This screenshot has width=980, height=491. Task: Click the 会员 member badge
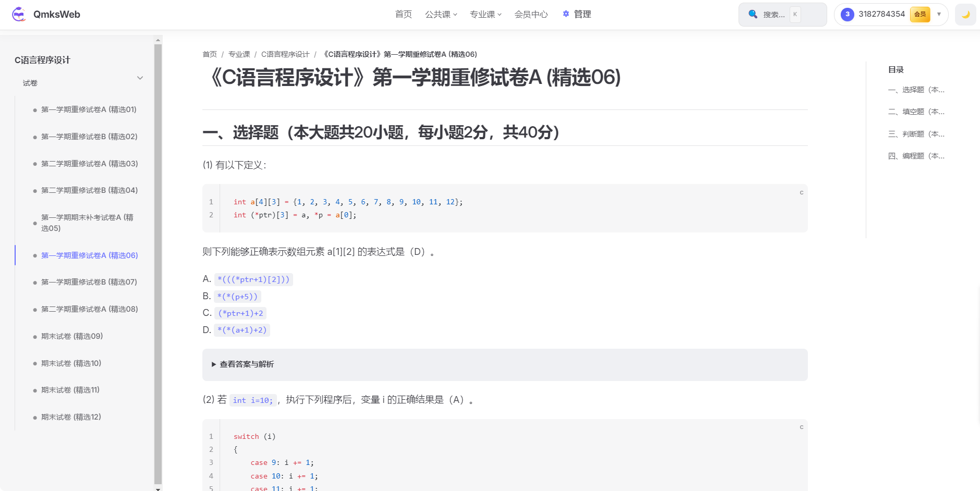click(920, 15)
